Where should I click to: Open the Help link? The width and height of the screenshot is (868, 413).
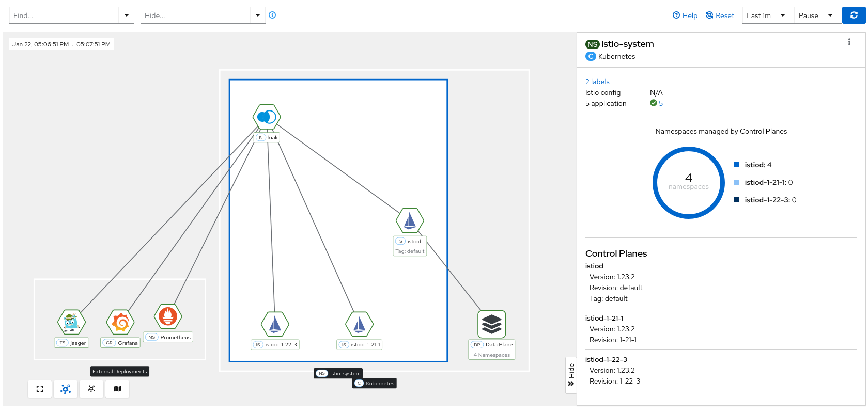[x=685, y=15]
